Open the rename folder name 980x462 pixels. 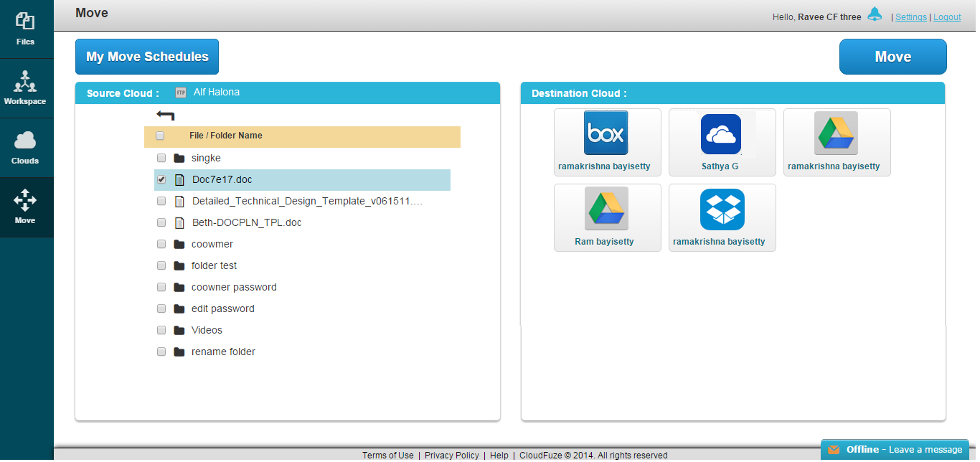point(224,352)
